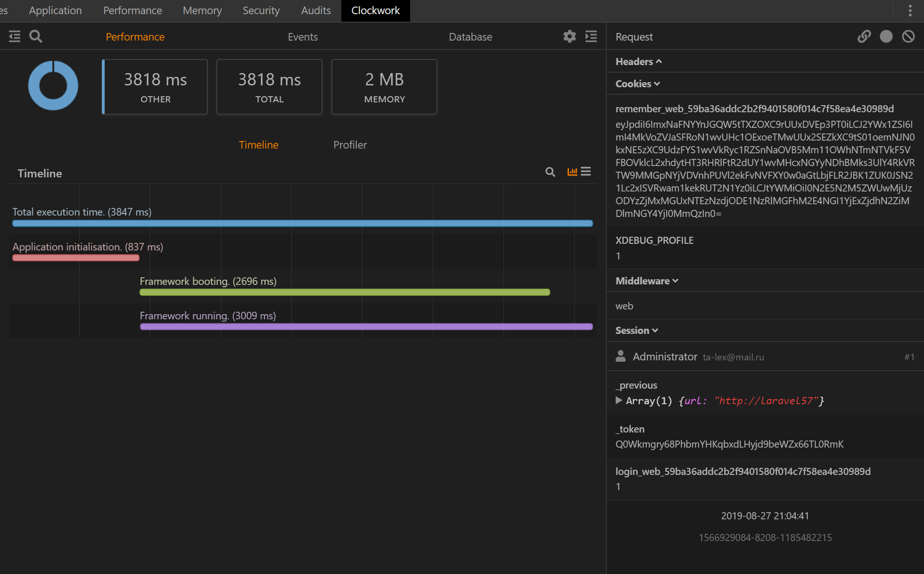
Task: Open Clockwork settings gear icon
Action: 569,36
